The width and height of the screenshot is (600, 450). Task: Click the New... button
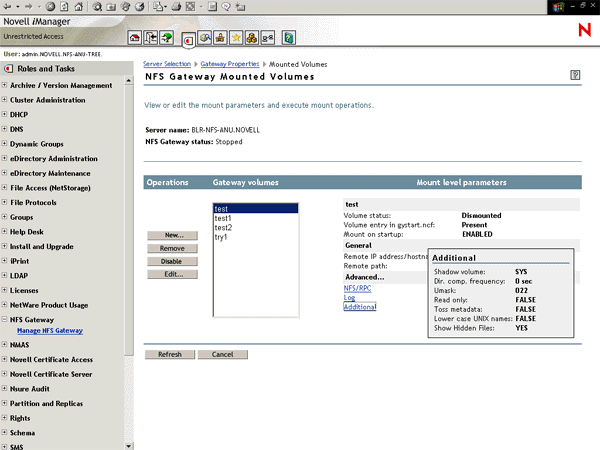point(173,235)
